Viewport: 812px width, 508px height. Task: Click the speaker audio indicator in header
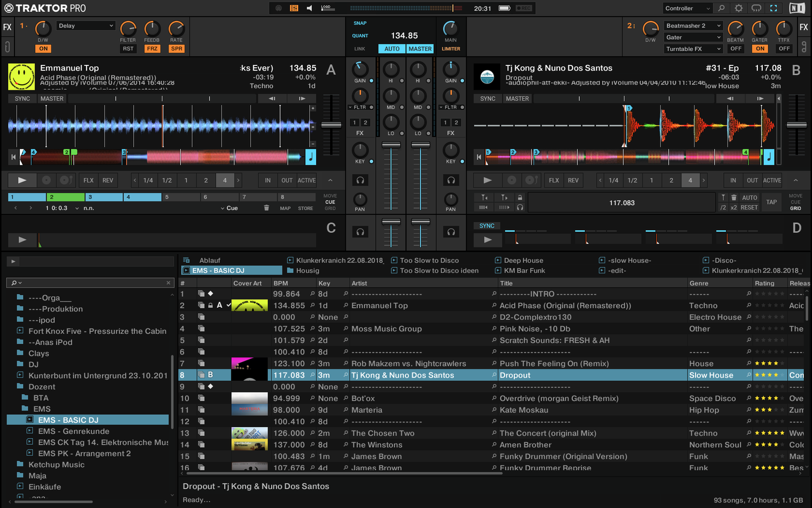coord(310,8)
